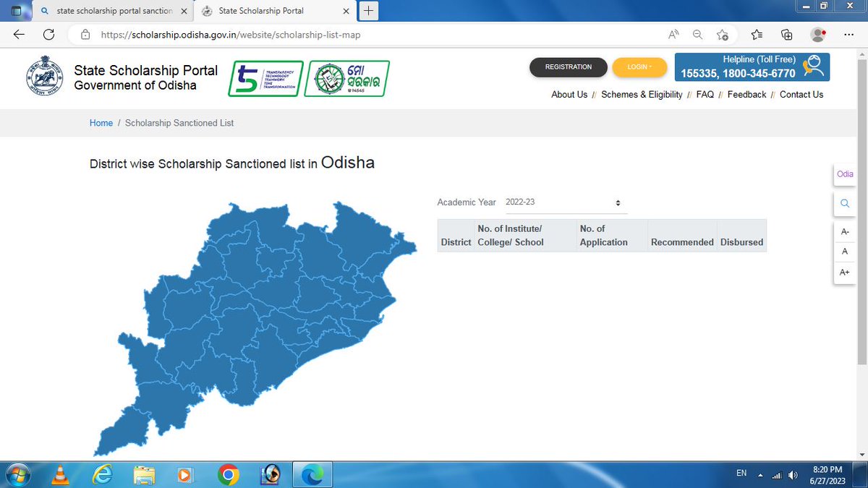The height and width of the screenshot is (488, 868).
Task: Increase font size with A+ button
Action: pyautogui.click(x=844, y=273)
